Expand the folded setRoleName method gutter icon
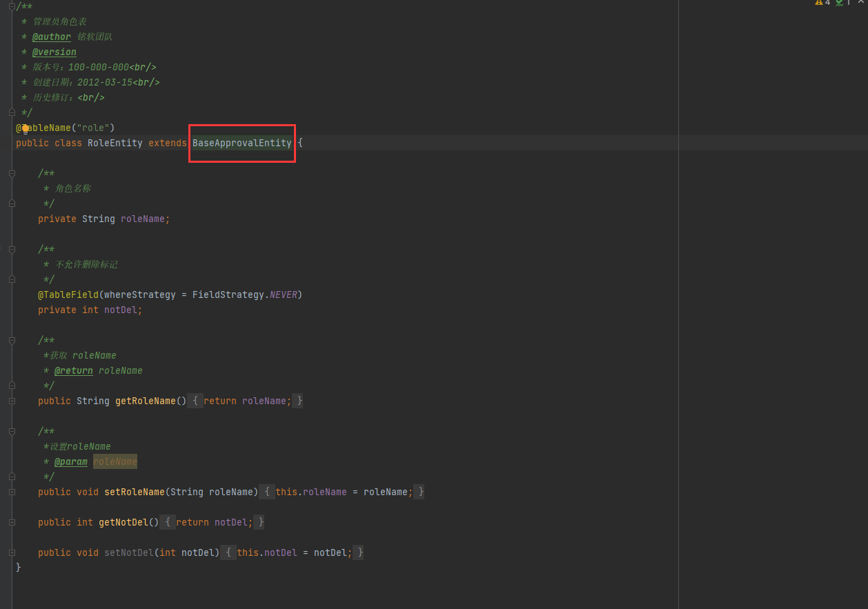Image resolution: width=868 pixels, height=609 pixels. pyautogui.click(x=12, y=492)
